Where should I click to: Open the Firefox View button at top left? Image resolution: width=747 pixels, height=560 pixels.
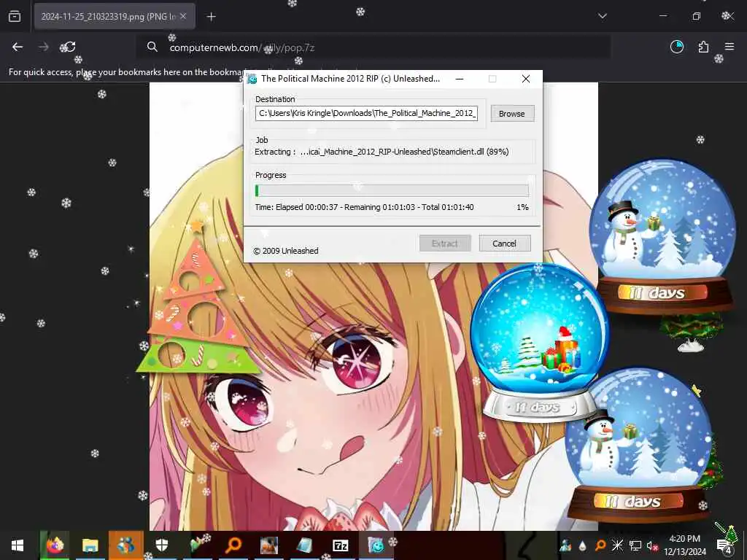coord(15,17)
